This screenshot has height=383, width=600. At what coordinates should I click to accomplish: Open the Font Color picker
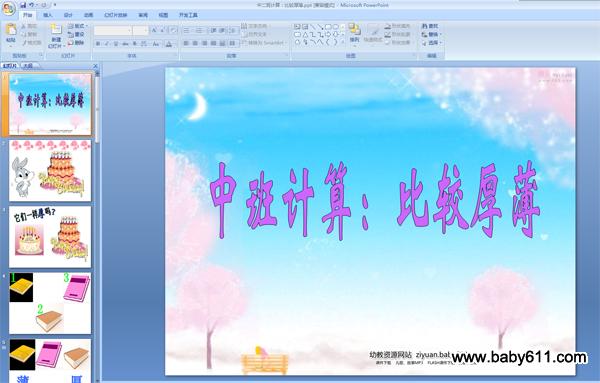(169, 44)
